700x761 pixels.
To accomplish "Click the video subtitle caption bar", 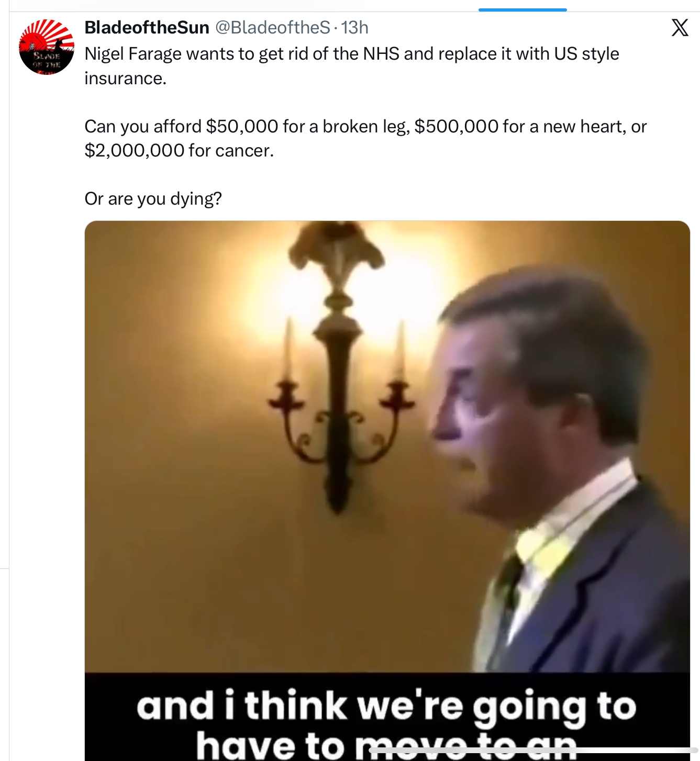I will tap(387, 717).
